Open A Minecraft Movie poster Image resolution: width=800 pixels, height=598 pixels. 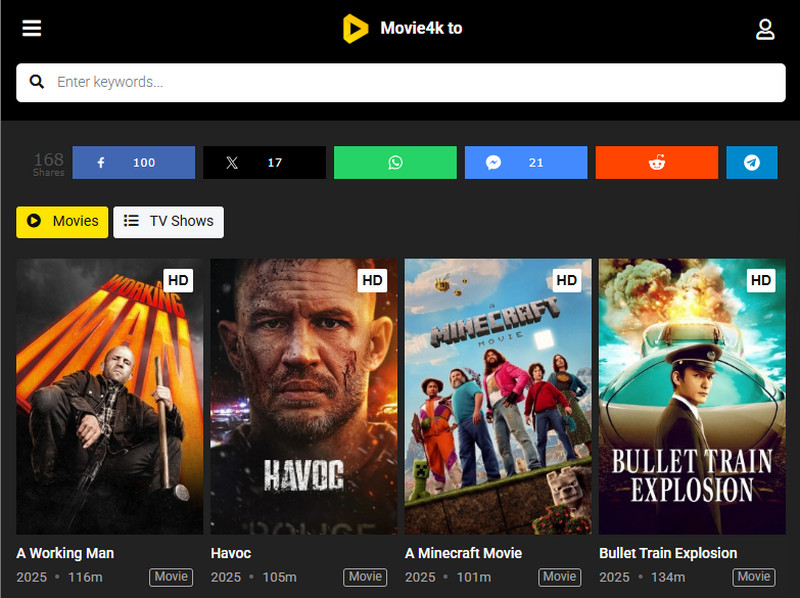point(498,396)
